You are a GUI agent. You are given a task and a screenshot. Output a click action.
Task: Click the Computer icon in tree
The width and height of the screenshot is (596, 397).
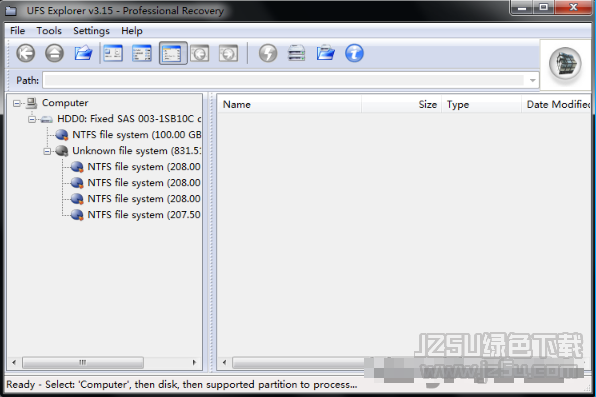pos(32,103)
